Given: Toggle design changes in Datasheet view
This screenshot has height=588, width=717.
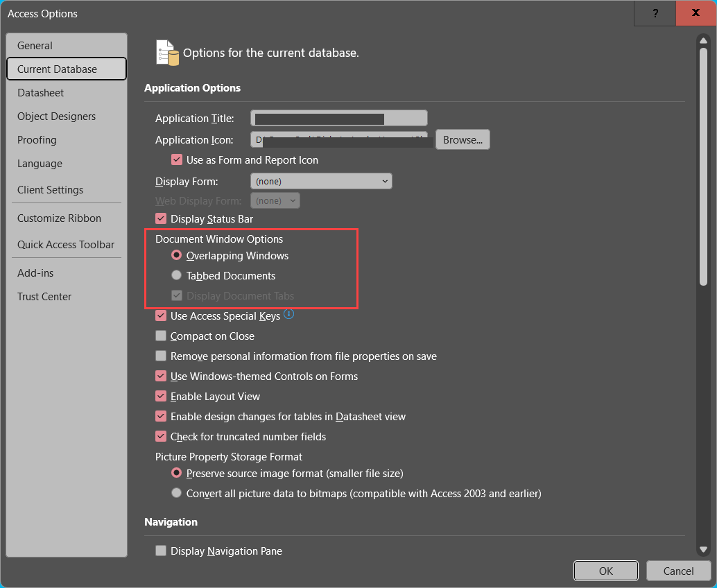Looking at the screenshot, I should click(x=161, y=416).
